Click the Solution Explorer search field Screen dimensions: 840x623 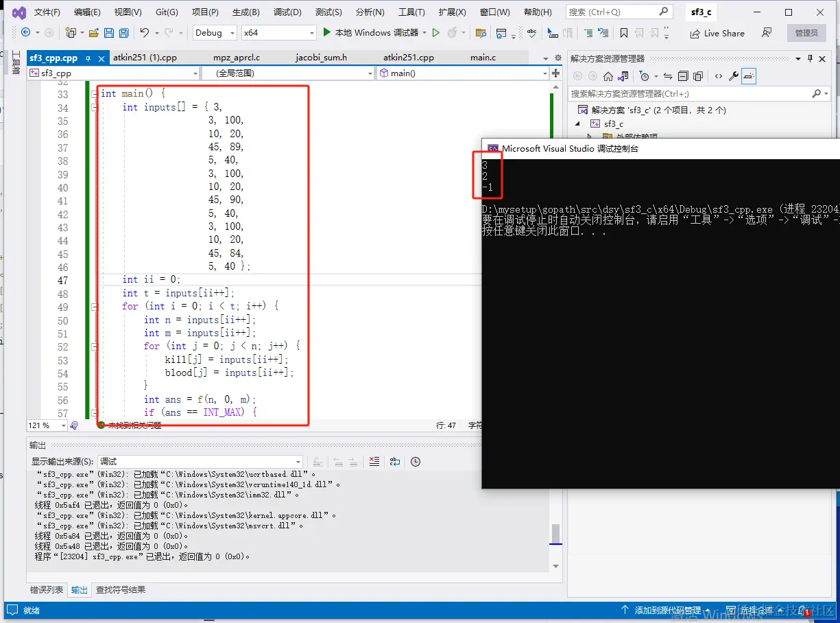pyautogui.click(x=699, y=93)
